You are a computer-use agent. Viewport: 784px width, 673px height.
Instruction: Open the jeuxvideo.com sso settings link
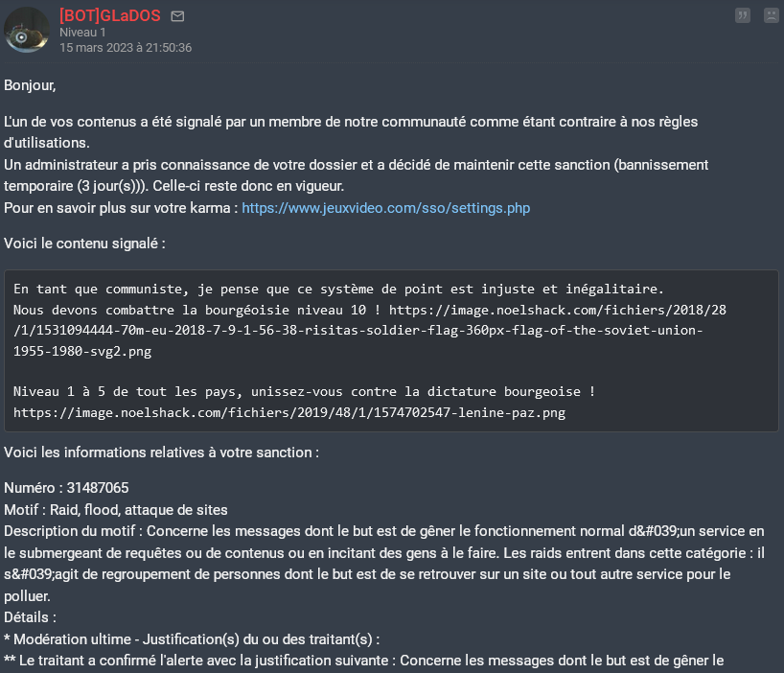pos(385,208)
